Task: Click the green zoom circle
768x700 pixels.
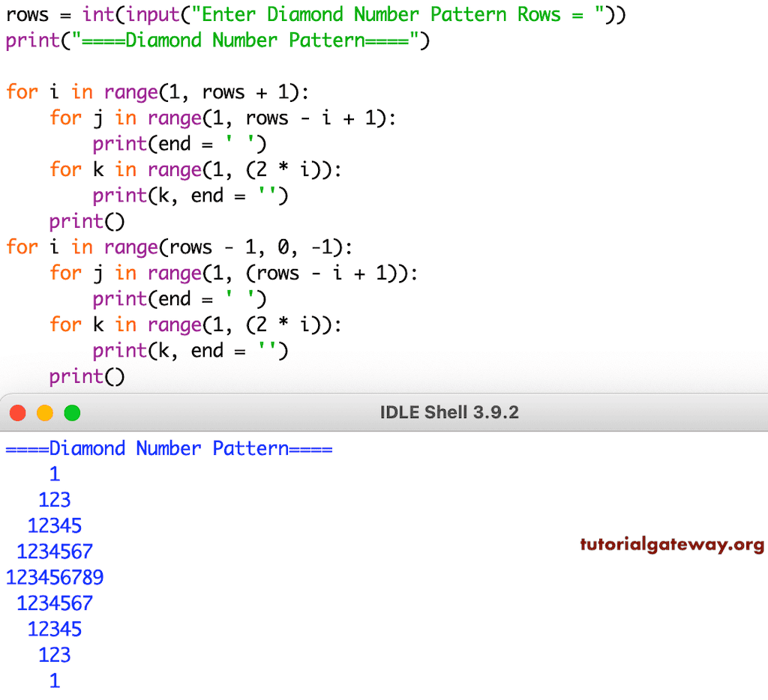Action: click(x=71, y=412)
